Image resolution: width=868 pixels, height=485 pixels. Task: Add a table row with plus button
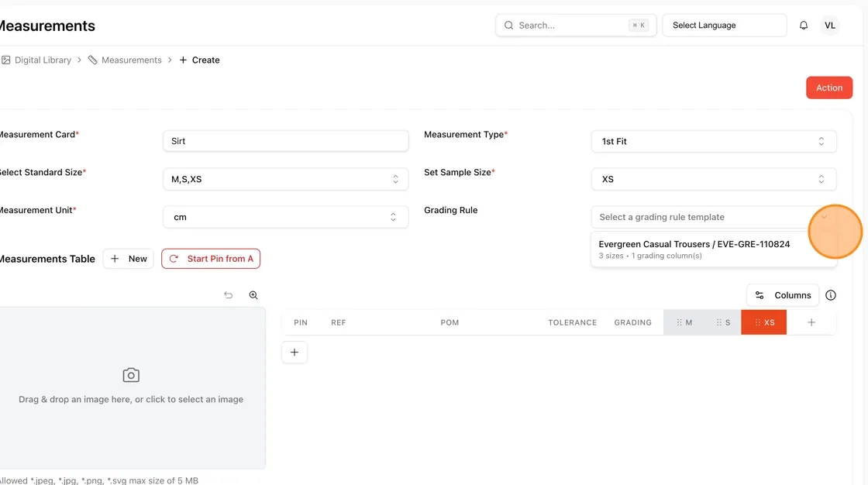point(294,352)
